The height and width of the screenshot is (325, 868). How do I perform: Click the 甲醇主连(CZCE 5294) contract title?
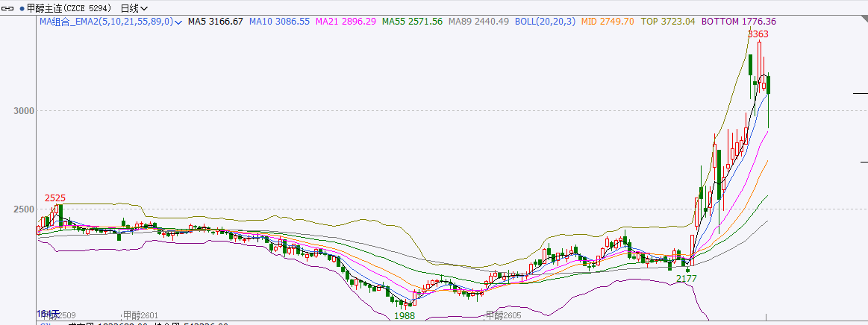[x=72, y=8]
